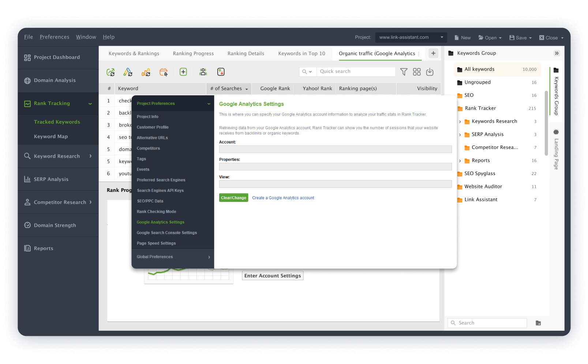The image size is (588, 364).
Task: Open the File menu
Action: point(29,37)
